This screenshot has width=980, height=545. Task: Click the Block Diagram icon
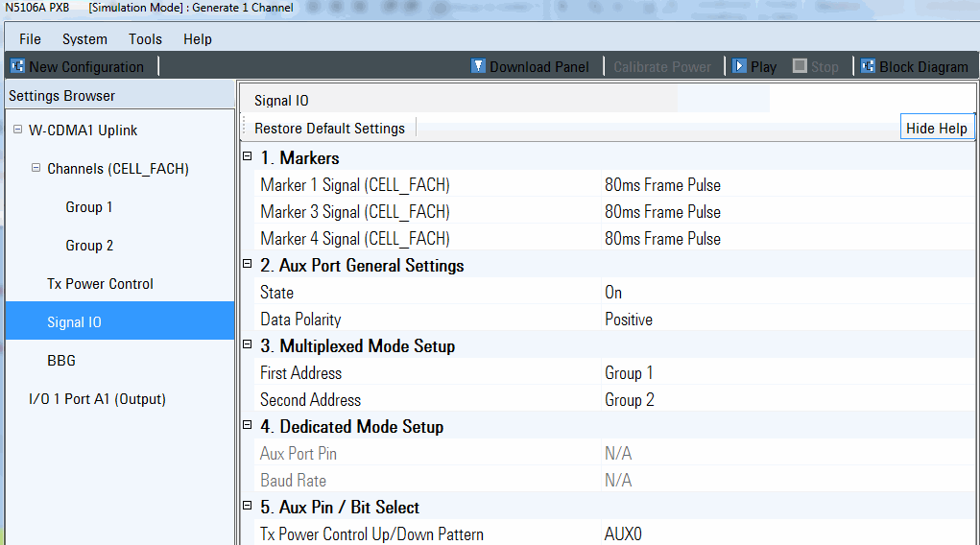868,66
